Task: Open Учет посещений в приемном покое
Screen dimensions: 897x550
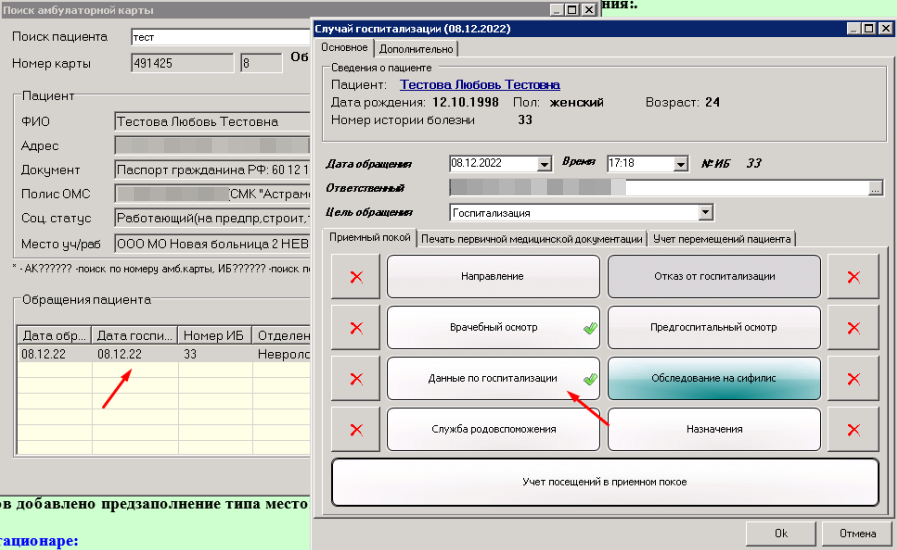Action: 605,482
